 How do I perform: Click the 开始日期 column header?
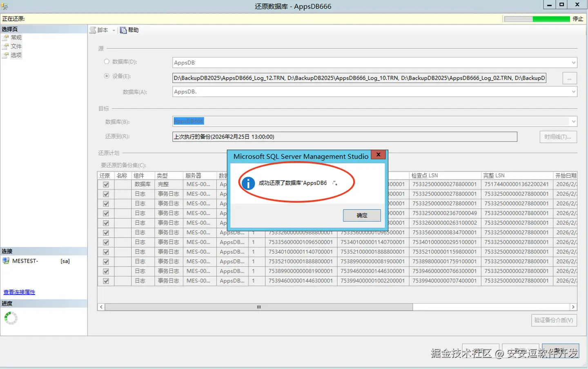tap(565, 176)
